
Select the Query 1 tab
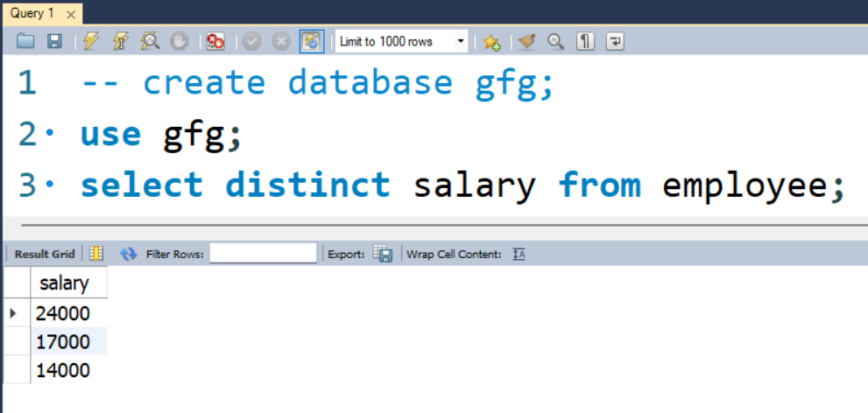click(33, 14)
